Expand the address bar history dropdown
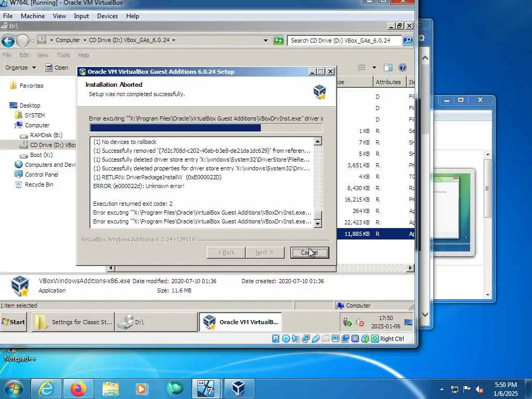This screenshot has height=399, width=532. [265, 41]
